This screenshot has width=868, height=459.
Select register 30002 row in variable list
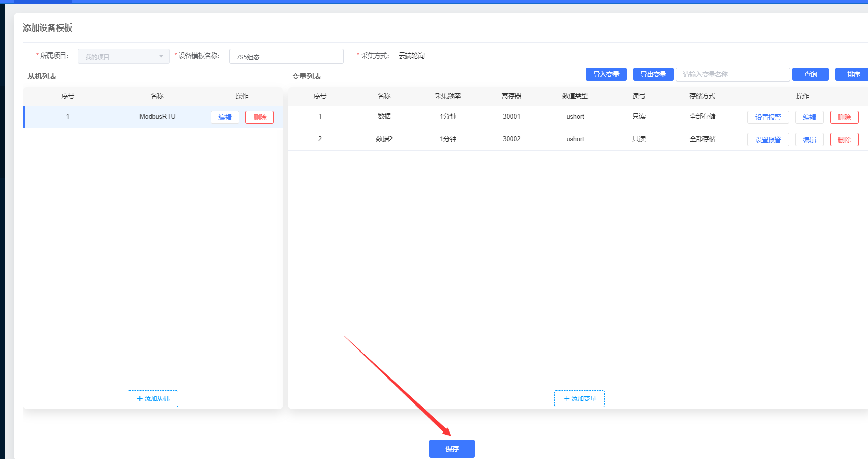511,139
